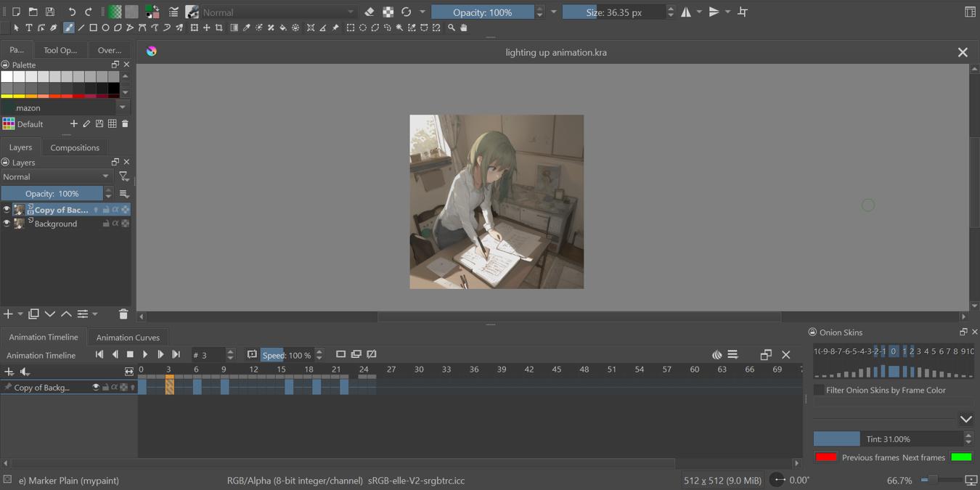Select the Text tool
Viewport: 980px width, 490px height.
click(28, 28)
